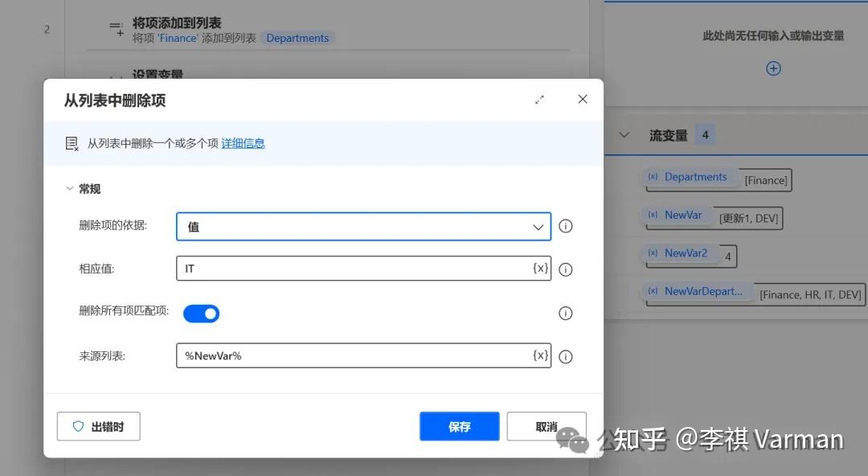Screen dimensions: 868x476
Task: Click the 保存 button
Action: pos(459,426)
